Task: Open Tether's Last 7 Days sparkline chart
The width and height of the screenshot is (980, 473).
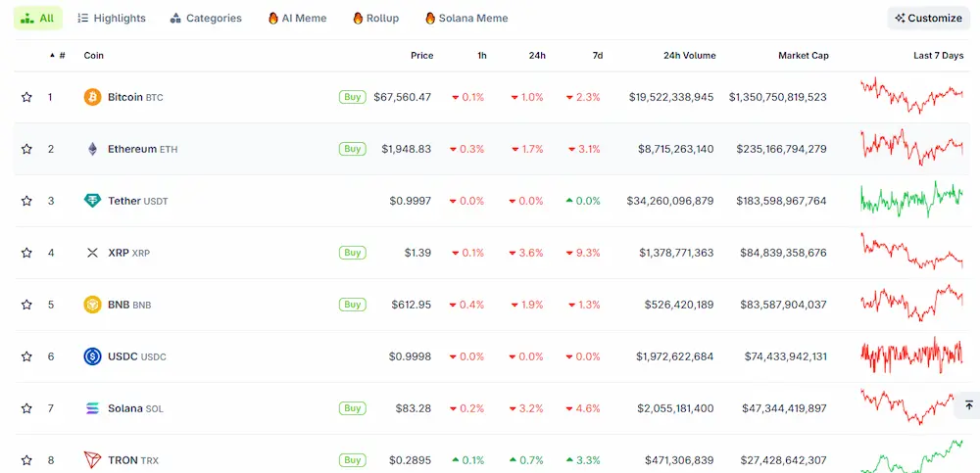Action: click(x=911, y=200)
